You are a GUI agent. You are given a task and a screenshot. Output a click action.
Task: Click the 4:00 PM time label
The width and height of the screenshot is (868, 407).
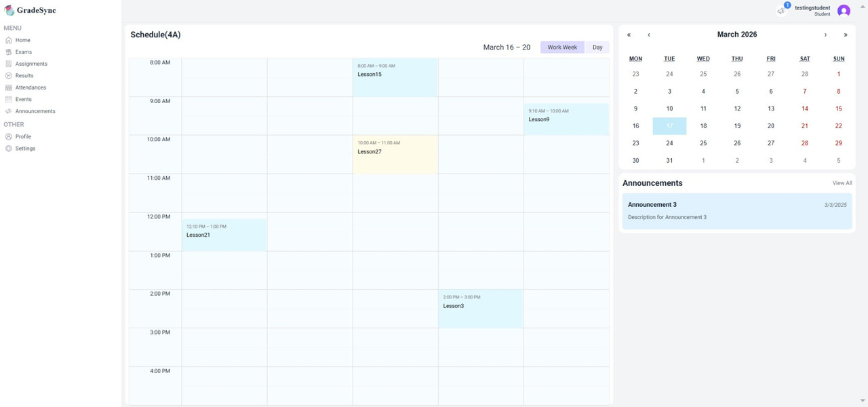(160, 371)
